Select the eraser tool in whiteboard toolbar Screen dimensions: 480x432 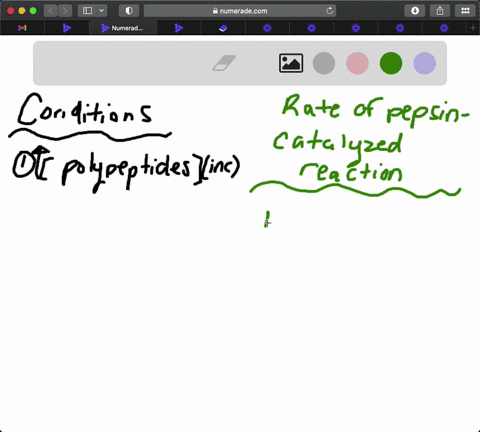point(224,63)
